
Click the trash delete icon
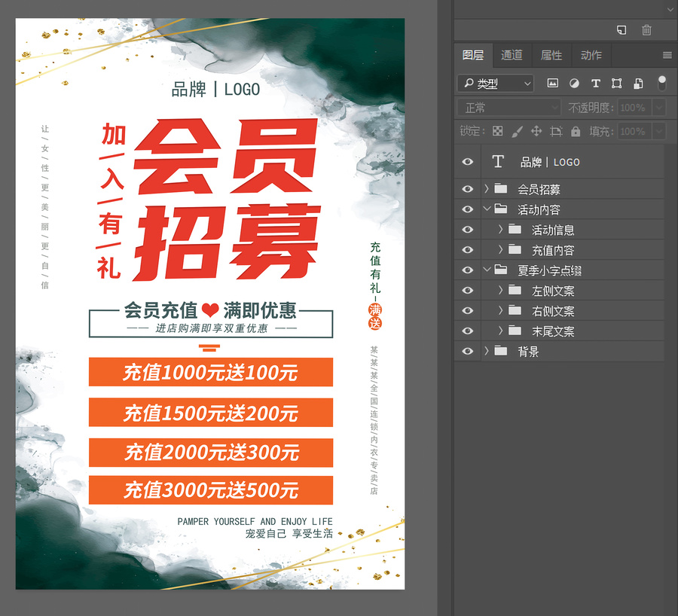(646, 30)
